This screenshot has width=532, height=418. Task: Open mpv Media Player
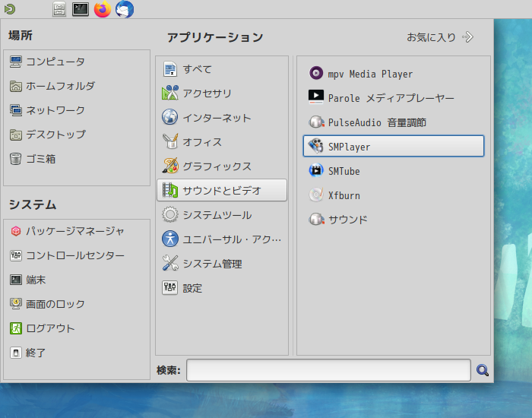[x=393, y=73]
